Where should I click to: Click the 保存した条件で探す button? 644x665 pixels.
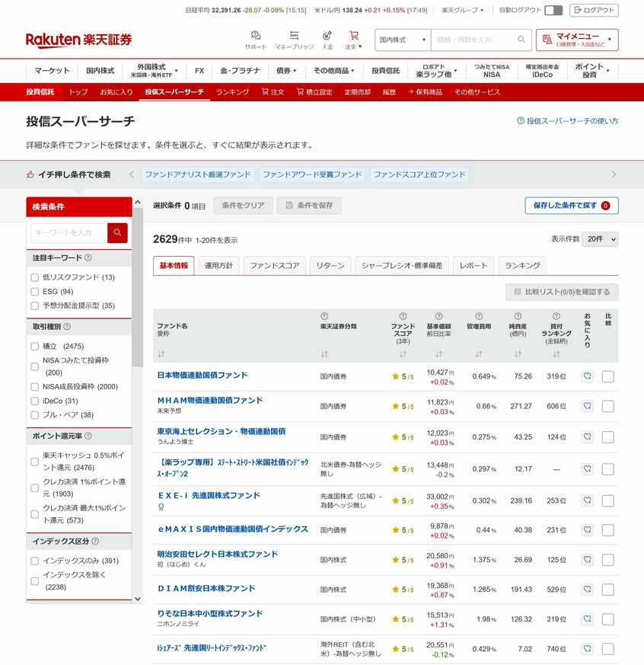pos(572,206)
